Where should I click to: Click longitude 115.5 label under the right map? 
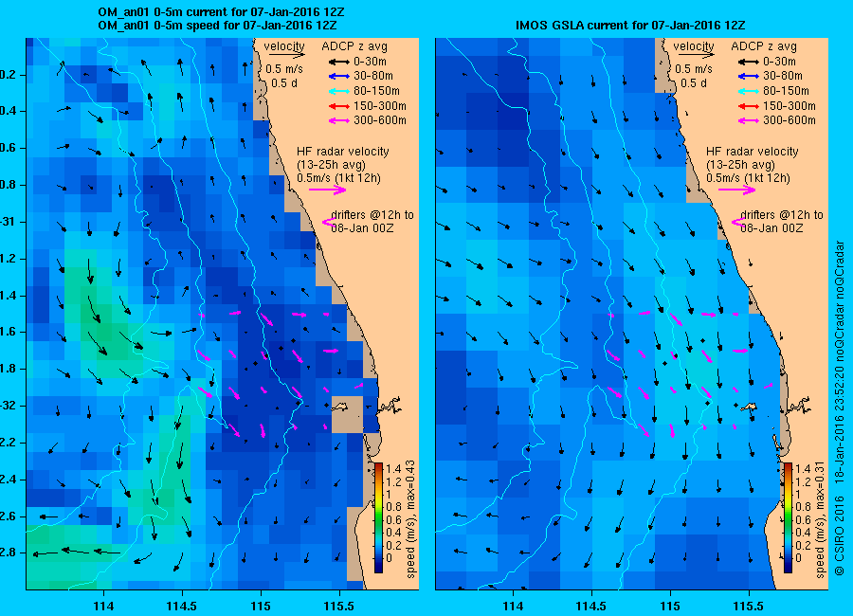pos(749,607)
